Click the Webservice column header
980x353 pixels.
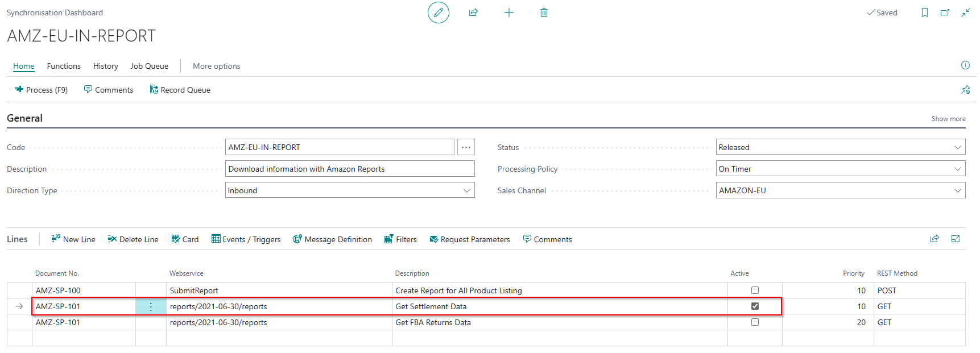point(187,273)
